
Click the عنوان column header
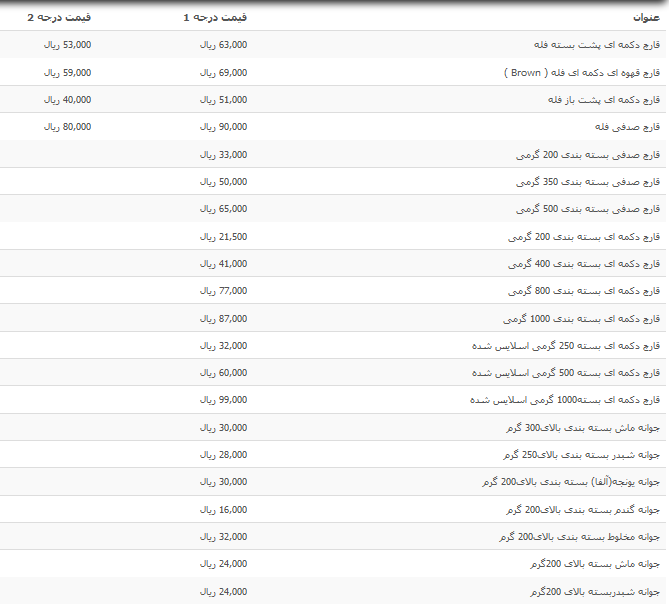coord(645,18)
